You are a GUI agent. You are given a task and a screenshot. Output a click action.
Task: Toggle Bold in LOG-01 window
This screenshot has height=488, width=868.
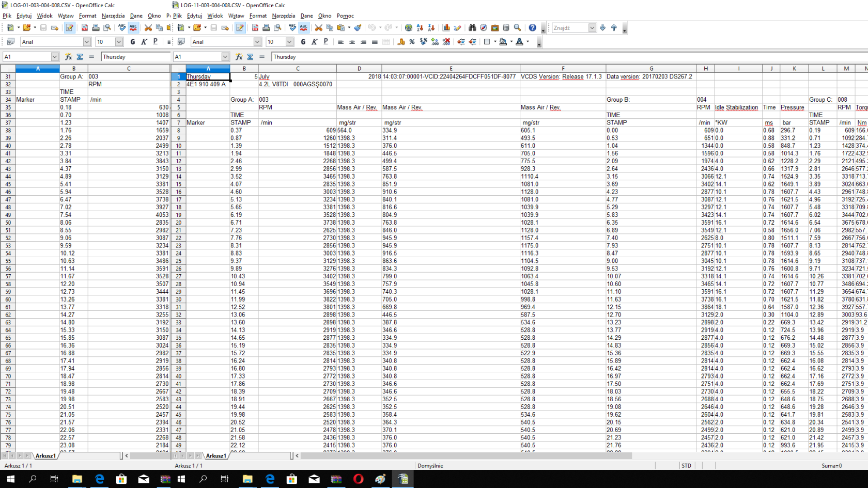[133, 42]
